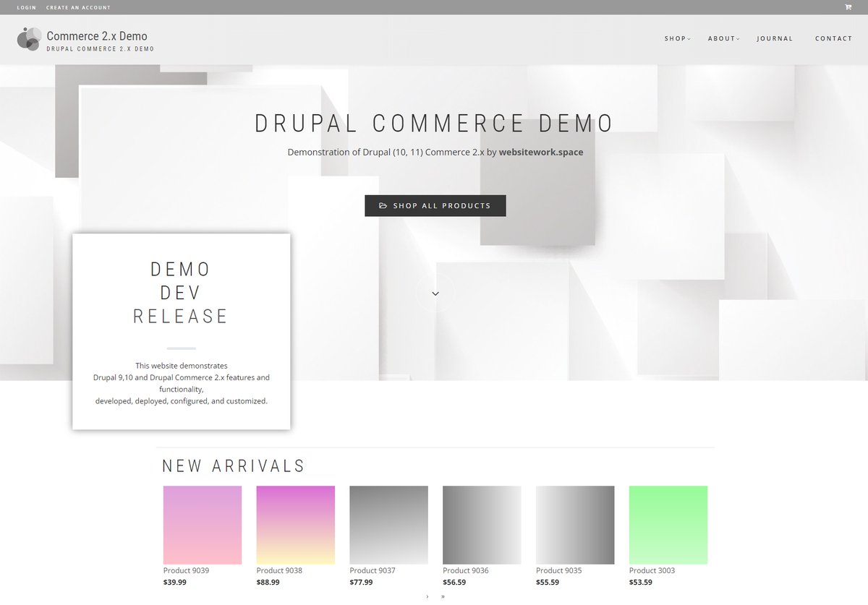Click the last page double-arrow in pagination
This screenshot has width=868, height=605.
pos(442,597)
